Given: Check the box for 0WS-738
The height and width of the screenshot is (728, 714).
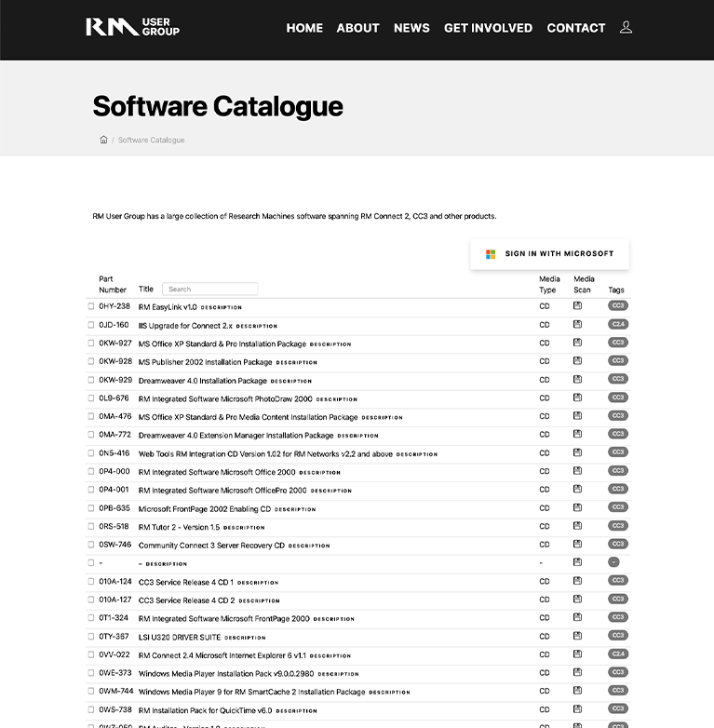Looking at the screenshot, I should (x=91, y=710).
